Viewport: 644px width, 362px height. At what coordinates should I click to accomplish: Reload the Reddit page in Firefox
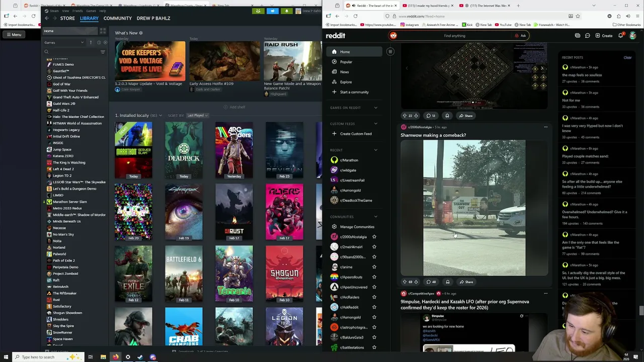coord(355,16)
